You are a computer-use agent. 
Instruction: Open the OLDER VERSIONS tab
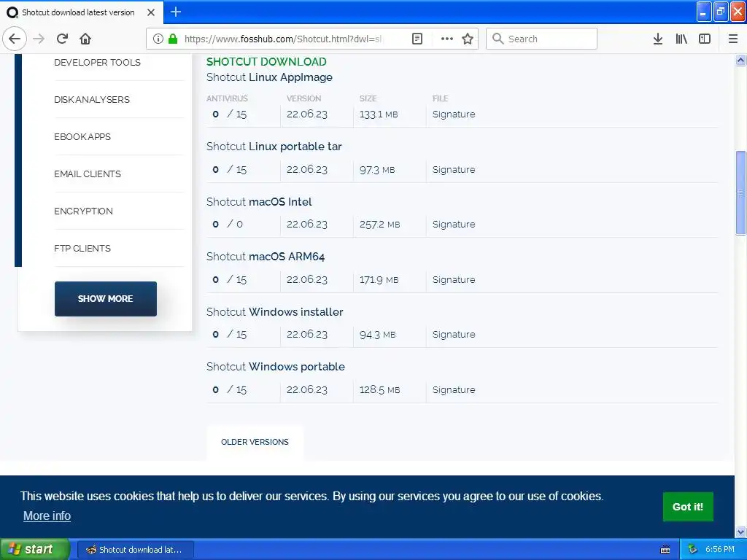255,442
